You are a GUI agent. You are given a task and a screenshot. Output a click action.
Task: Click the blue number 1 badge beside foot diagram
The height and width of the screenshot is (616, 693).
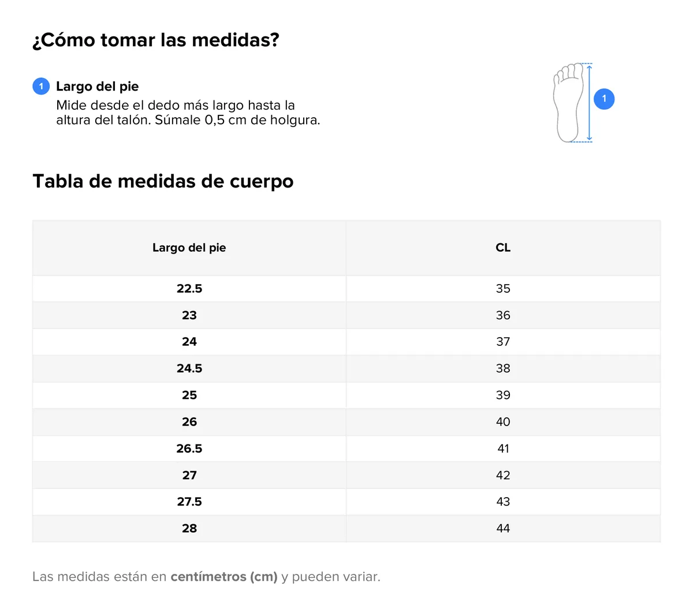(604, 99)
